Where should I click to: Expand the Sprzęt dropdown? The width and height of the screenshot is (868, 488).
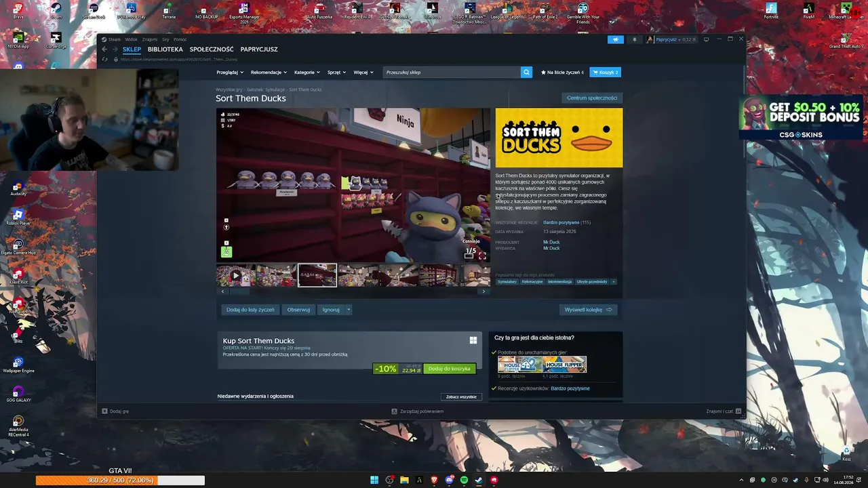336,72
